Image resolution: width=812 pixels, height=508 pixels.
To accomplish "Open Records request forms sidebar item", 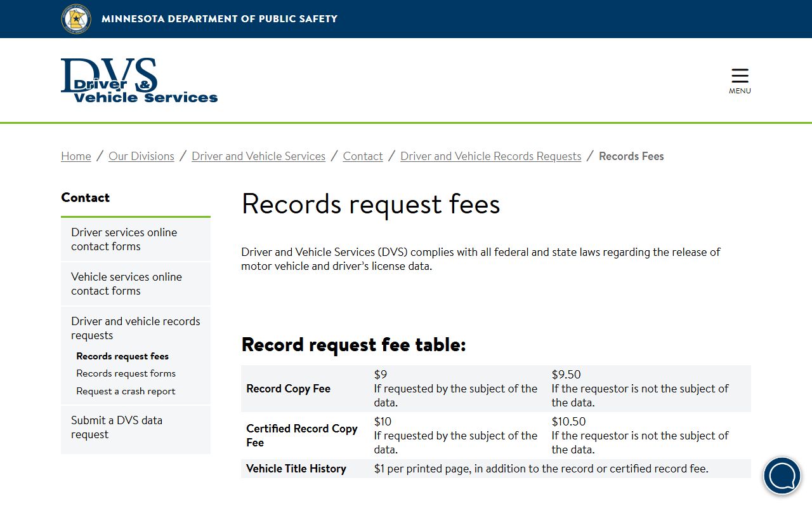I will 126,373.
